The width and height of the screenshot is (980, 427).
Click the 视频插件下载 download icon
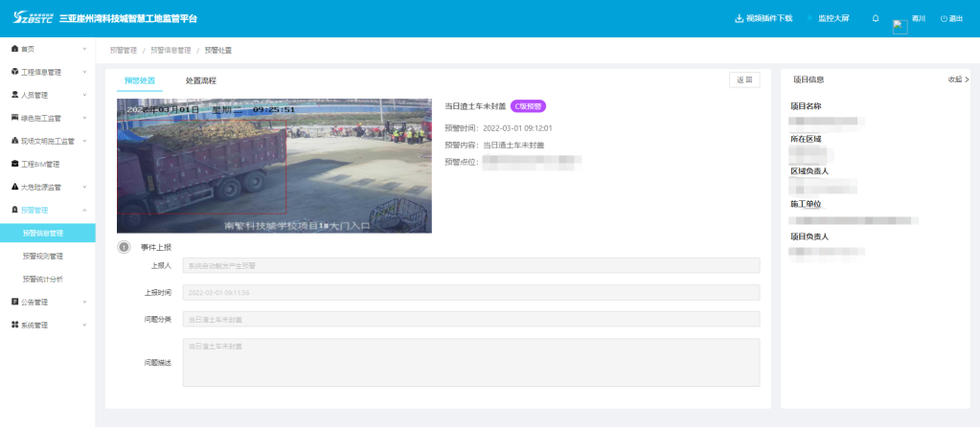coord(739,18)
